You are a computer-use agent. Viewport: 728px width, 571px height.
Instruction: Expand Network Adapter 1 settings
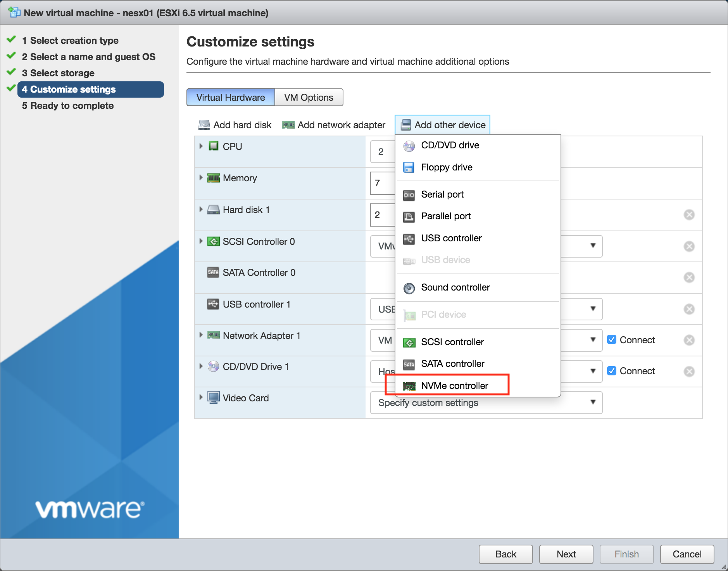[201, 335]
